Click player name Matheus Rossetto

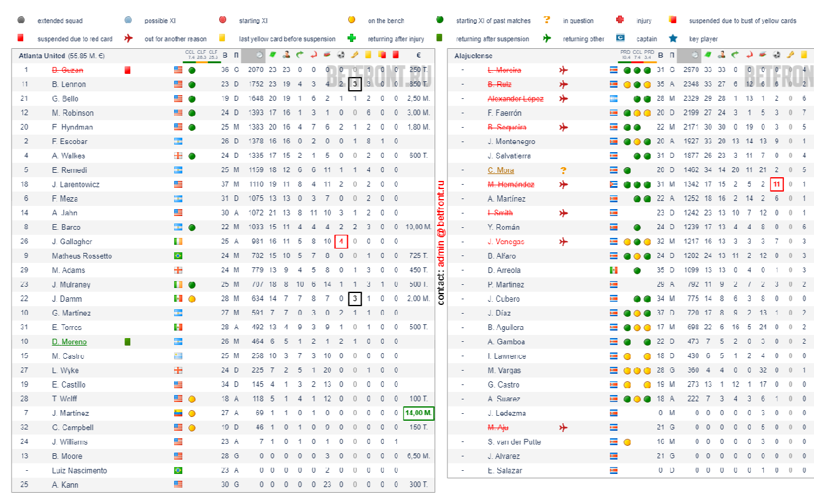[x=82, y=256]
